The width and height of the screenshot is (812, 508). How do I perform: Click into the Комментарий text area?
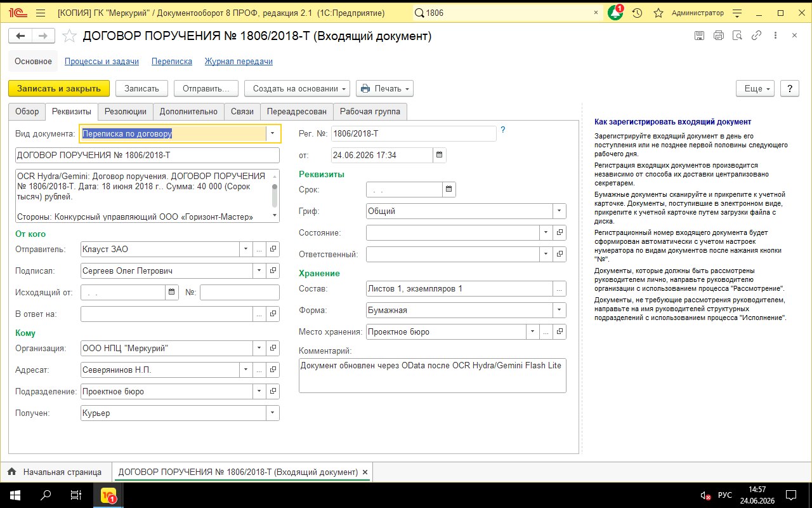click(x=433, y=375)
